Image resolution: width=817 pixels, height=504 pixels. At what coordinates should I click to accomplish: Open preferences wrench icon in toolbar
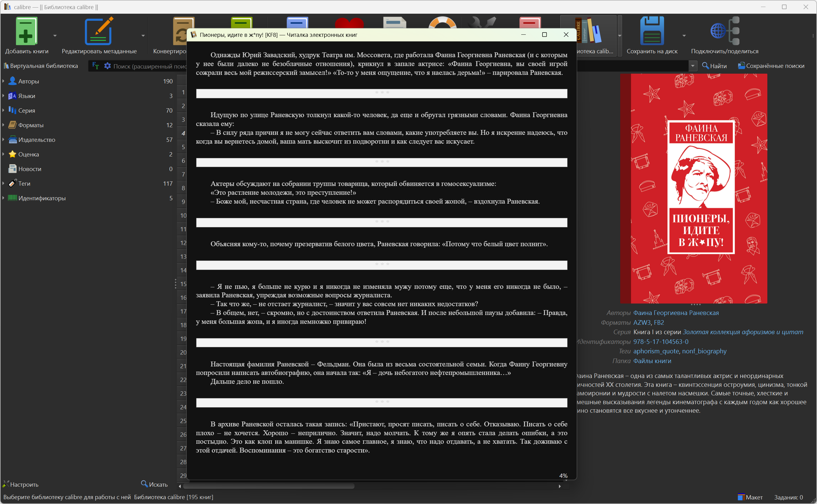(x=481, y=23)
